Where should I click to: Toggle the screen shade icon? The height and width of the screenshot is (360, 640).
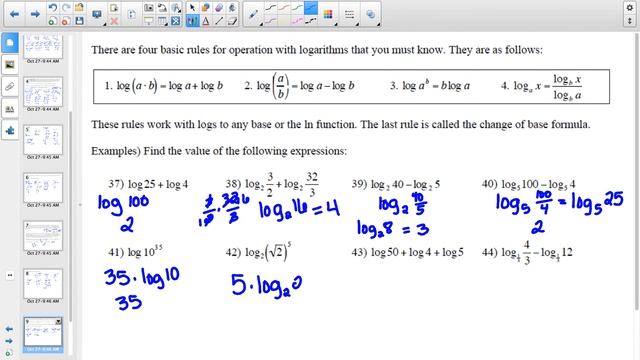point(149,21)
